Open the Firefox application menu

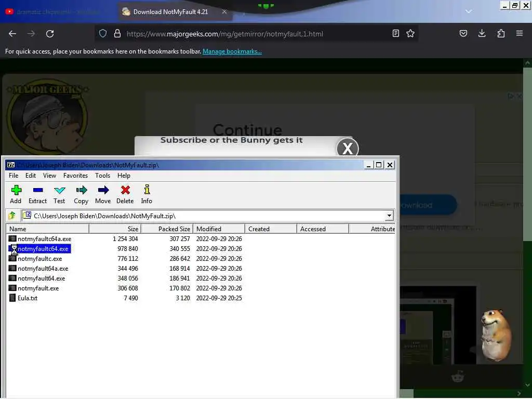pyautogui.click(x=520, y=33)
